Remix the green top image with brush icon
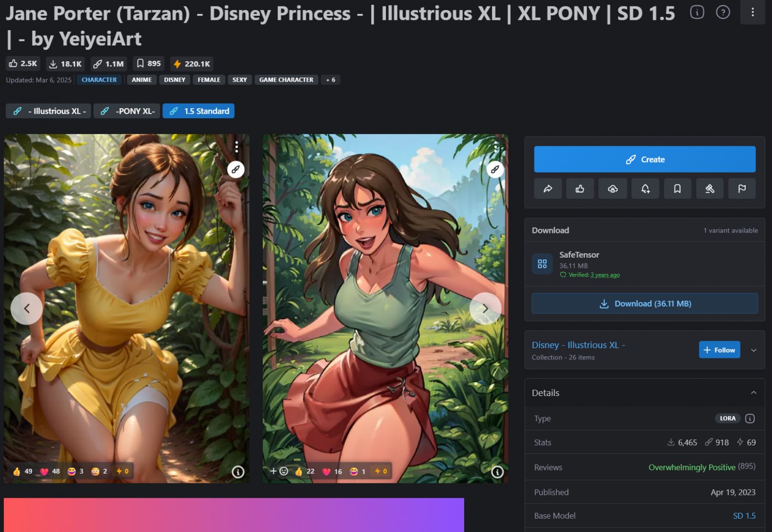772x532 pixels. click(x=495, y=170)
